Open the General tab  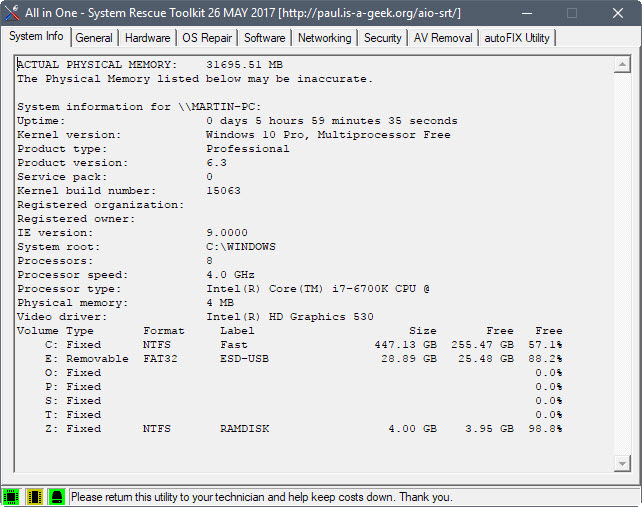coord(94,38)
